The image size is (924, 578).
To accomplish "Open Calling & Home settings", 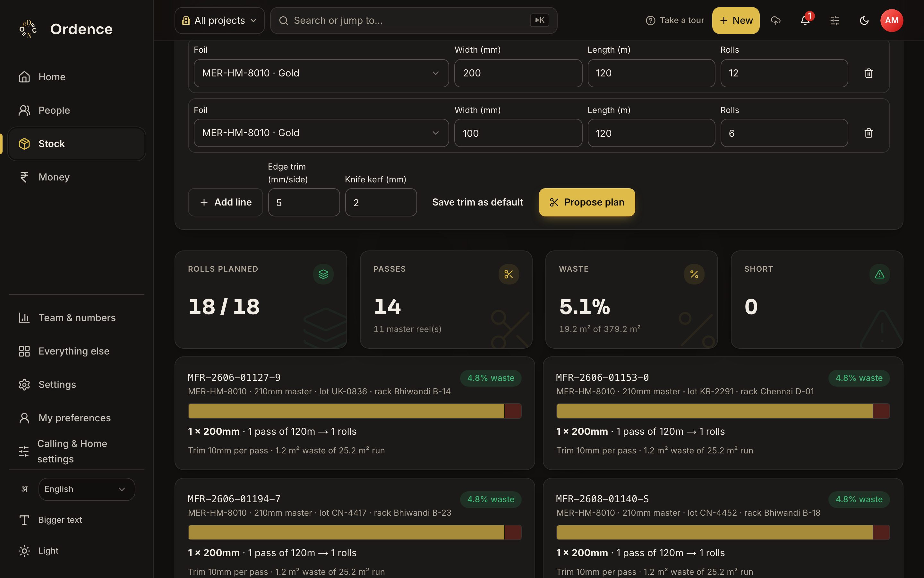I will [x=76, y=451].
